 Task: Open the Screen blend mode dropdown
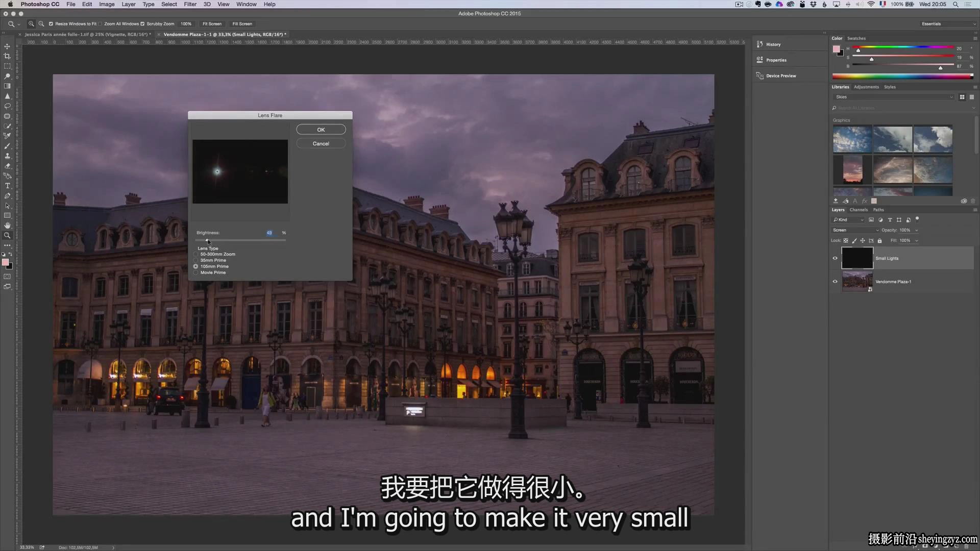[x=855, y=230]
